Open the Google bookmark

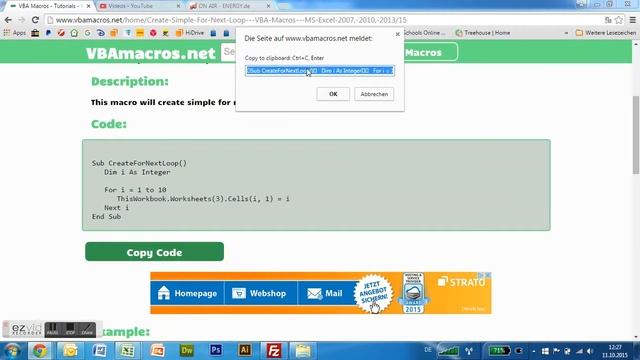[87, 33]
